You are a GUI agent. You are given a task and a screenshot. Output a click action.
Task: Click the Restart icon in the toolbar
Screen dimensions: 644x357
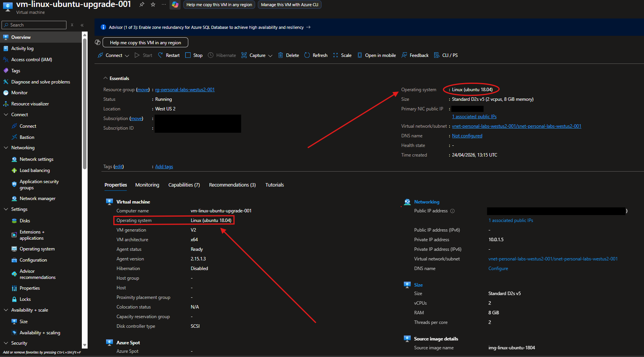pos(161,55)
